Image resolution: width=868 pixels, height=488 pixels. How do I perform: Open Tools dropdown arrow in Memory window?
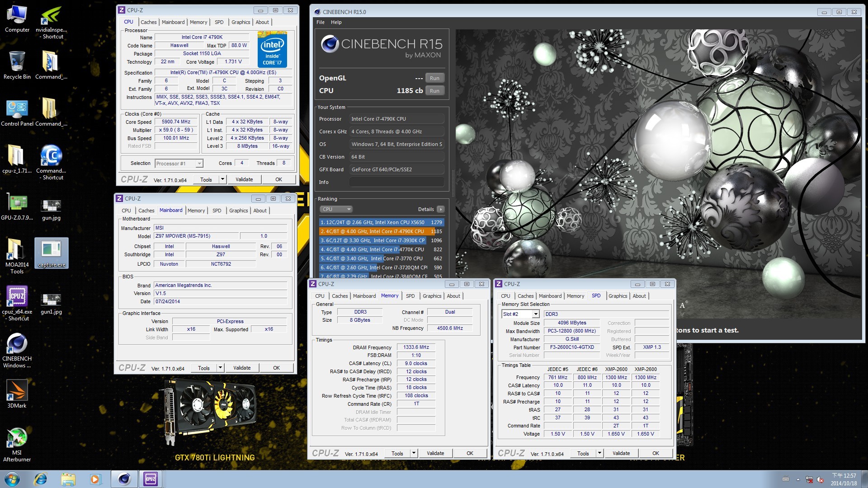tap(414, 453)
